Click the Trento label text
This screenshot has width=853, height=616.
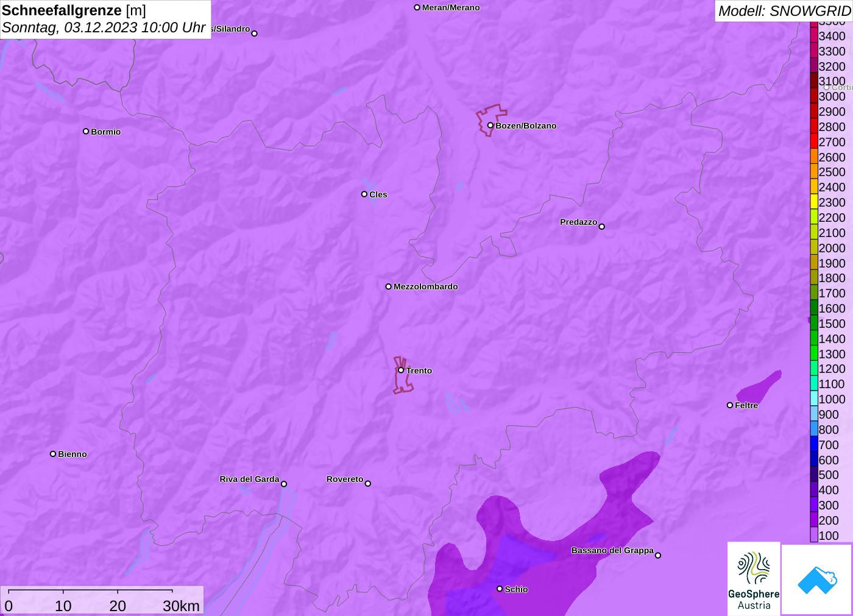click(419, 370)
